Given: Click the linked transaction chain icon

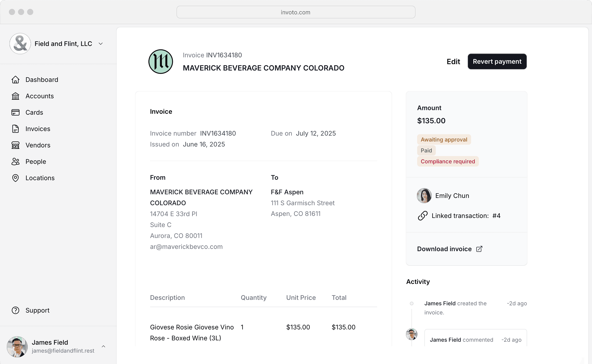Looking at the screenshot, I should (423, 216).
